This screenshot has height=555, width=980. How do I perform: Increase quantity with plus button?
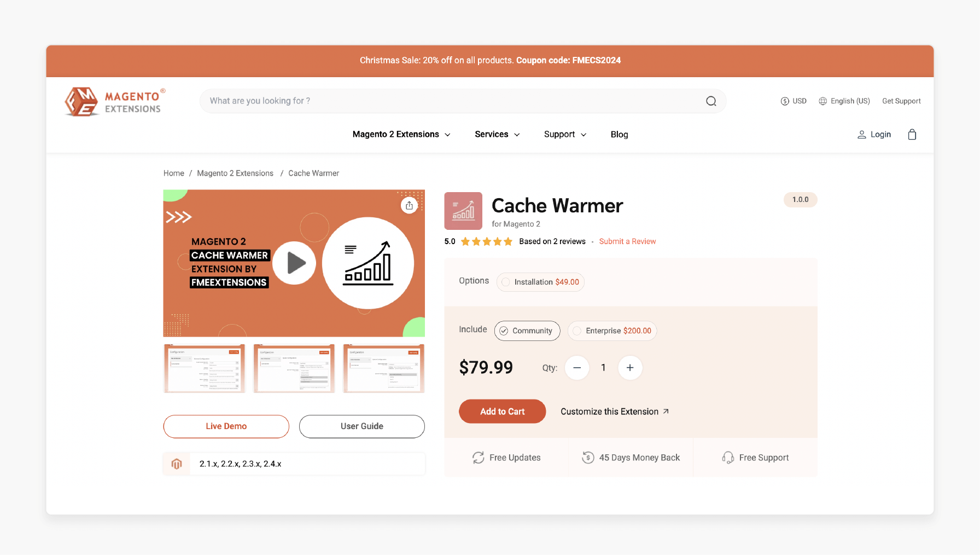[630, 368]
